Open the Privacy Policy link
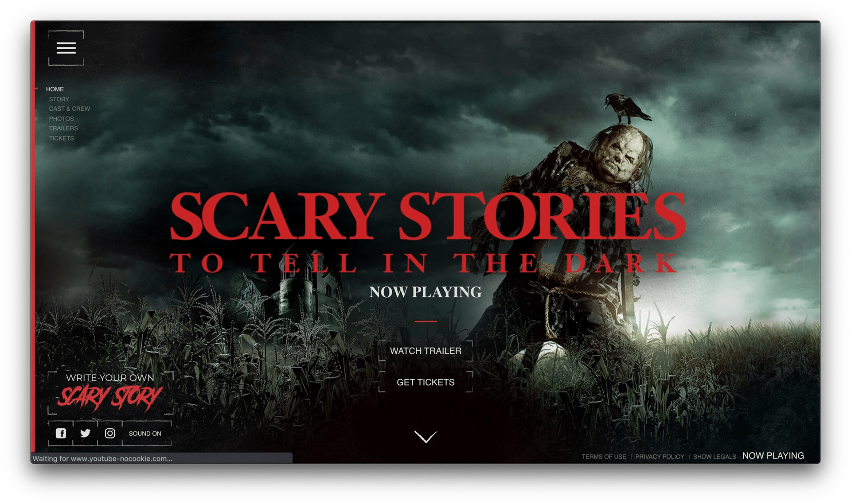This screenshot has height=504, width=851. (660, 457)
